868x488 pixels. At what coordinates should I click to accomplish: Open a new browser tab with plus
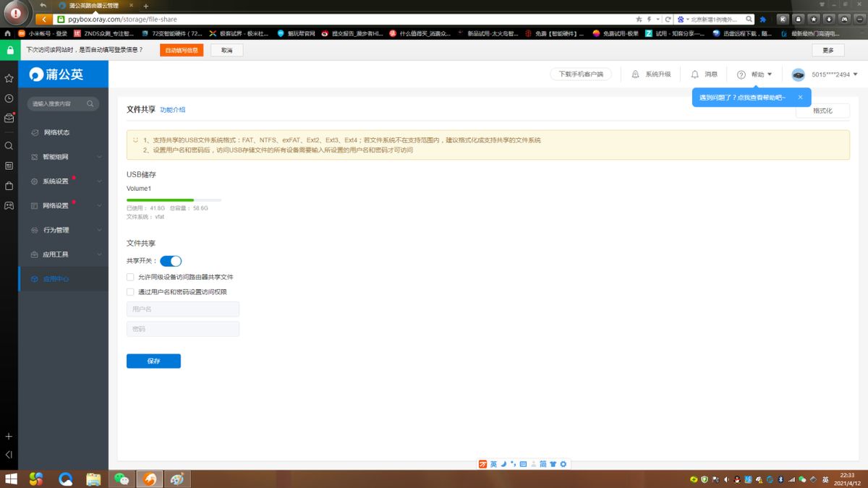pyautogui.click(x=146, y=6)
